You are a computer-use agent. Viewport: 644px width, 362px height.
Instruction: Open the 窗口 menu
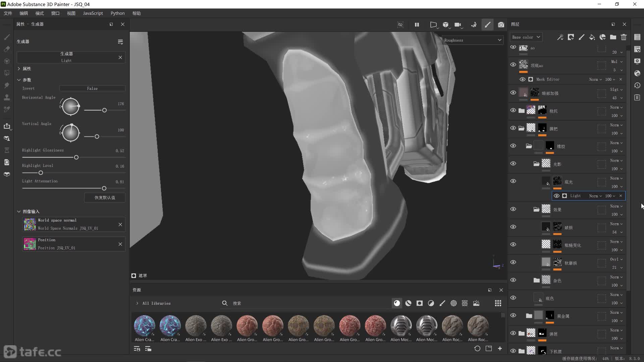55,13
